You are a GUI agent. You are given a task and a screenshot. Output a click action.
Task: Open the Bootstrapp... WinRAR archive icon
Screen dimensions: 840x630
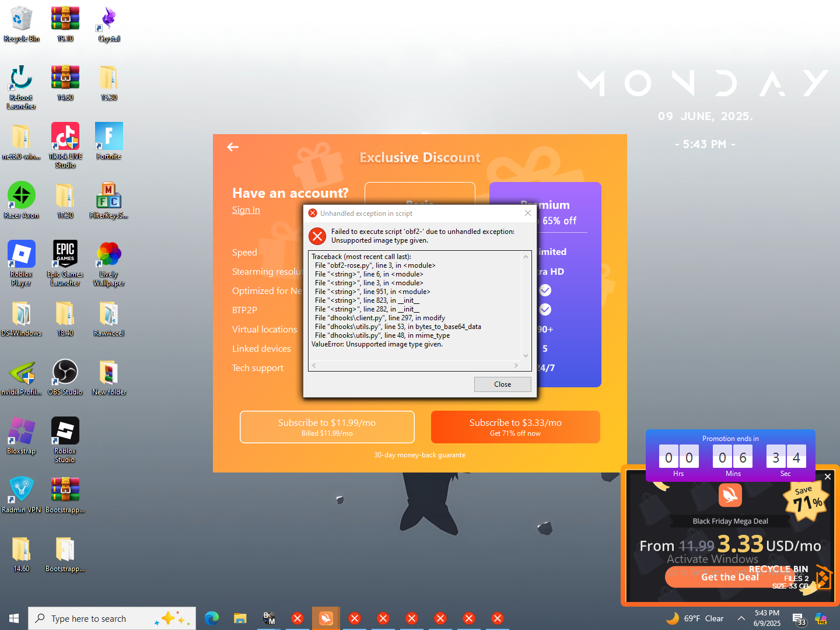(x=65, y=496)
